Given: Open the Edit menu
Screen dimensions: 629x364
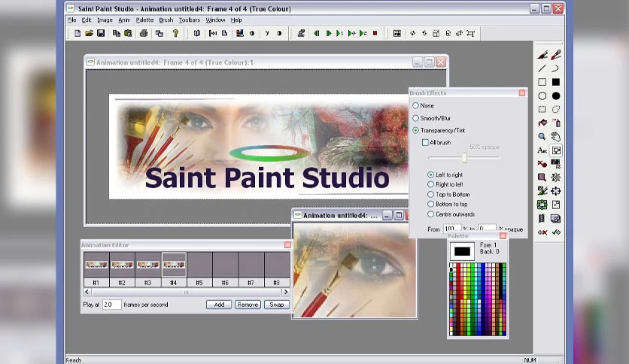Looking at the screenshot, I should click(87, 20).
